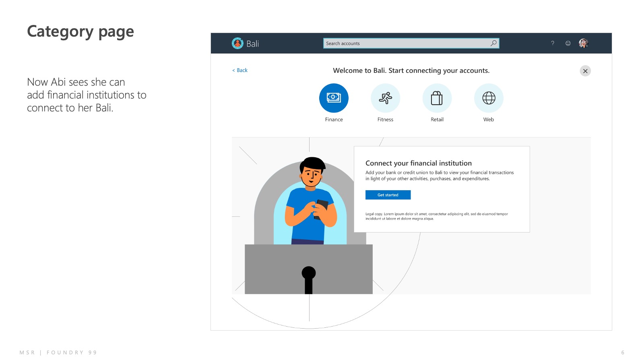644x362 pixels.
Task: Open help via question mark icon
Action: (x=553, y=43)
